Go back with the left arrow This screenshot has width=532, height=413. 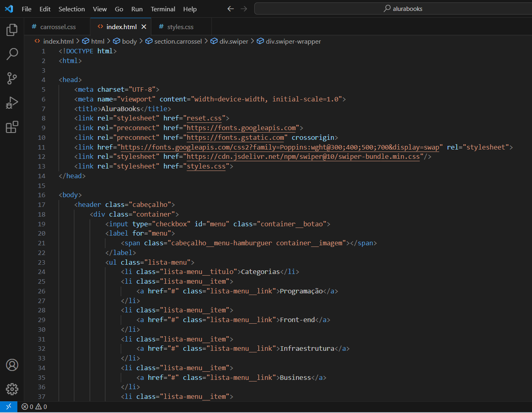(230, 8)
